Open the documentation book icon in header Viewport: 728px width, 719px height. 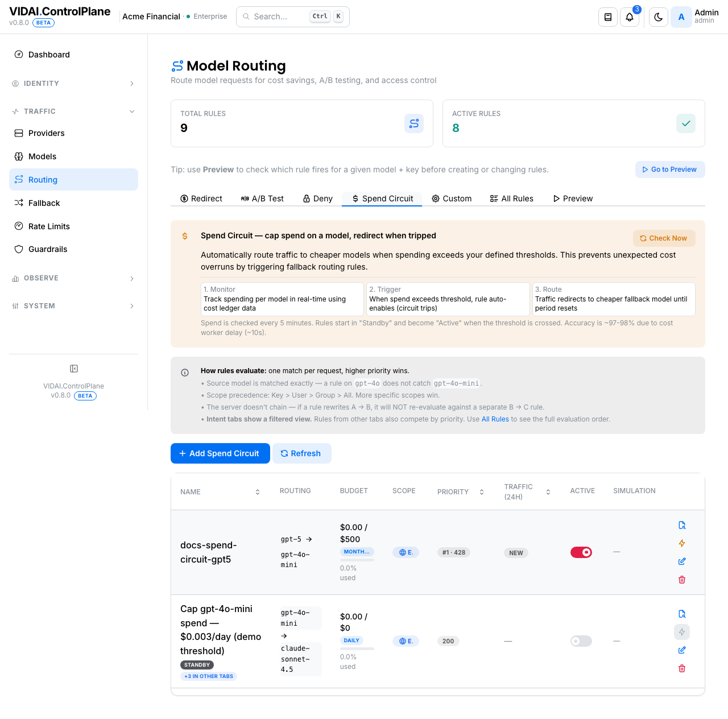608,17
